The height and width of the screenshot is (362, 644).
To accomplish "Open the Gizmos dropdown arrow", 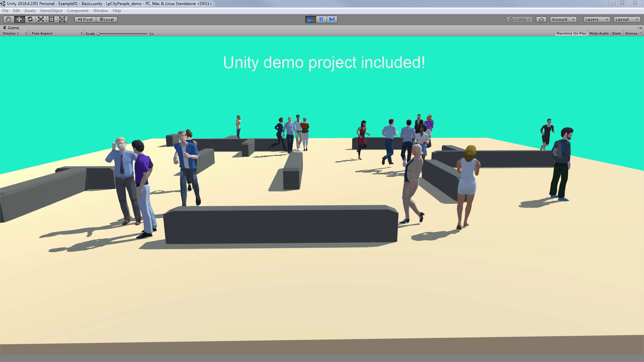I will coord(641,34).
